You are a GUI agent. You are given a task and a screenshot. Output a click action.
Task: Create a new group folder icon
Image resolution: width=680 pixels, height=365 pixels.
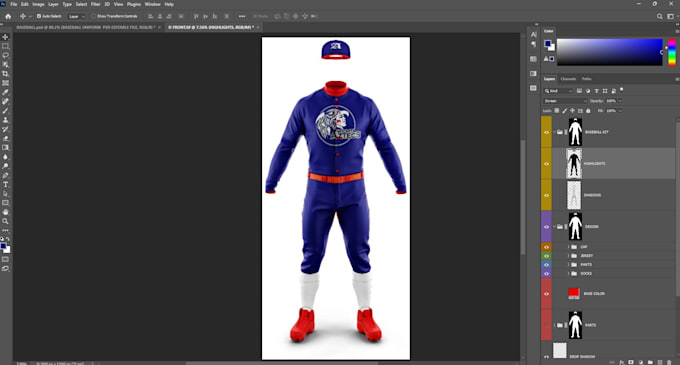click(650, 362)
